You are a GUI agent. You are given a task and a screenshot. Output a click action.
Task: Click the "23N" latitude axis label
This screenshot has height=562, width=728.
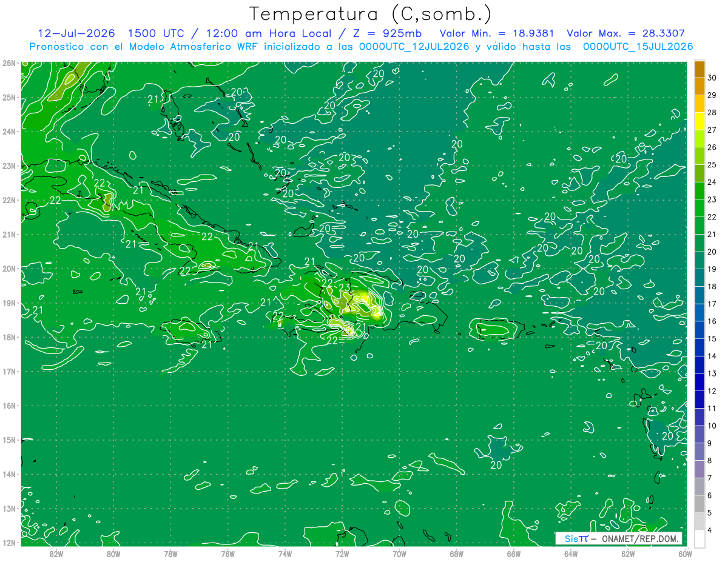pos(8,166)
